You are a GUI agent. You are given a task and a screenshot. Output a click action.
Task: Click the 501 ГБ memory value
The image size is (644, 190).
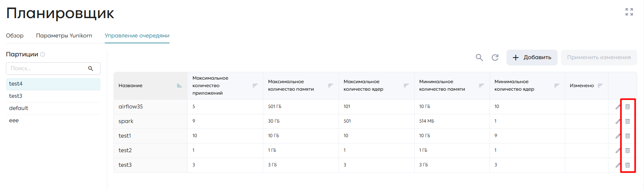275,107
